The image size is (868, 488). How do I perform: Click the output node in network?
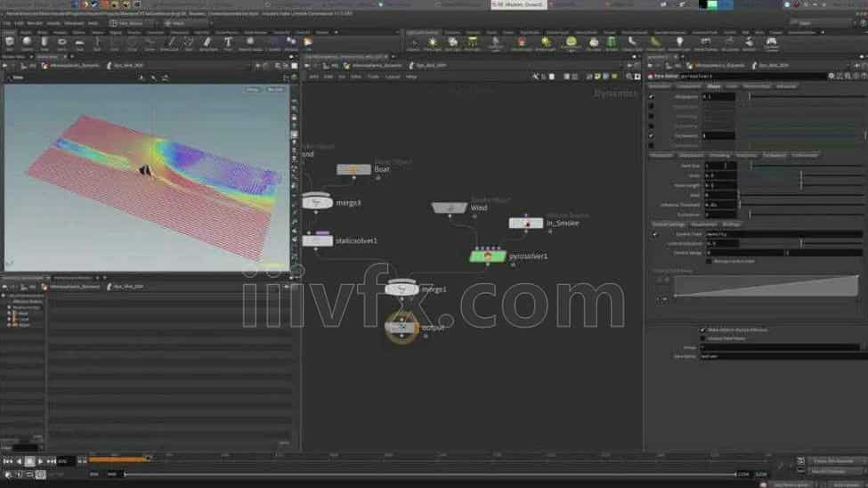click(x=402, y=328)
